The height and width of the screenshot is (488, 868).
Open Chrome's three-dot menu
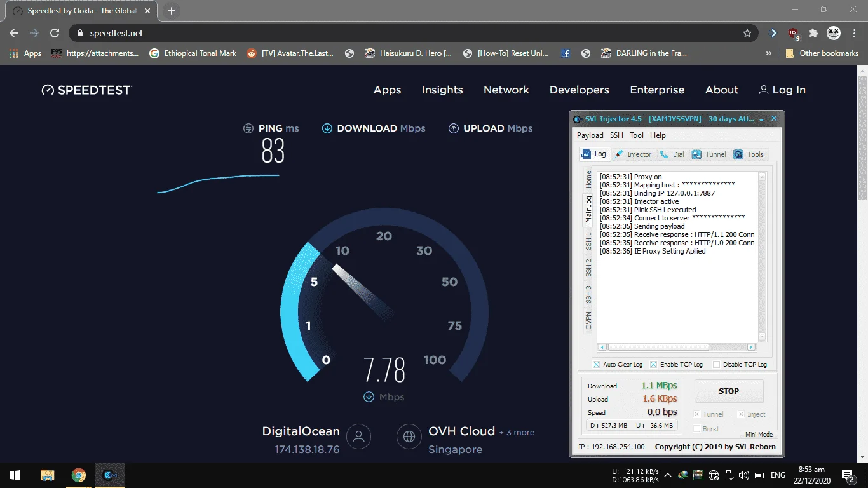click(x=853, y=33)
